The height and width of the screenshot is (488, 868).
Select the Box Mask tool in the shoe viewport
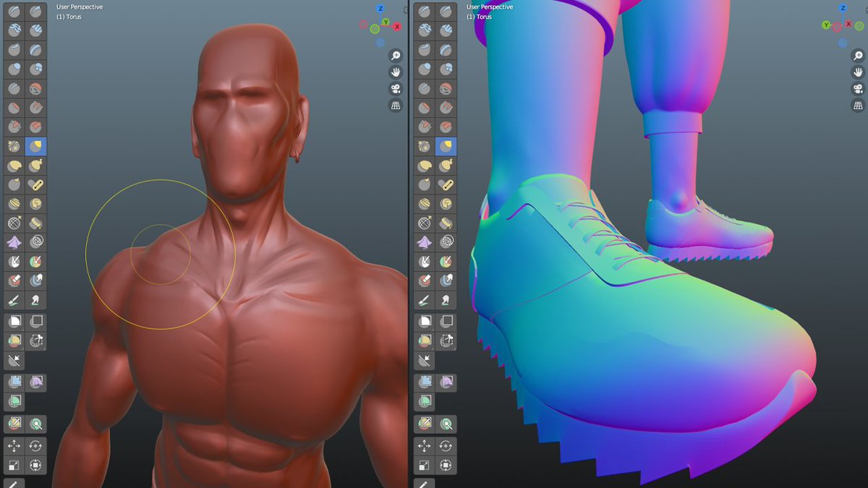[424, 322]
